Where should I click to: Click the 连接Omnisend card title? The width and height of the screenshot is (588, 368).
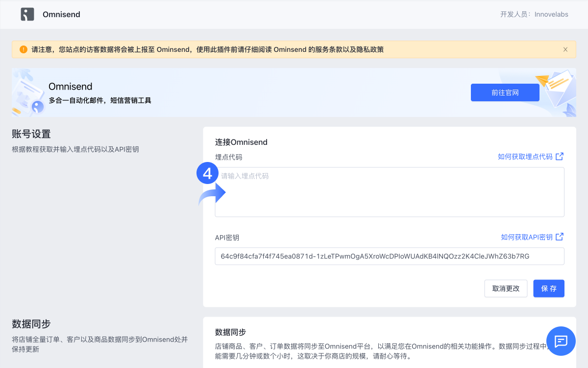(x=242, y=142)
